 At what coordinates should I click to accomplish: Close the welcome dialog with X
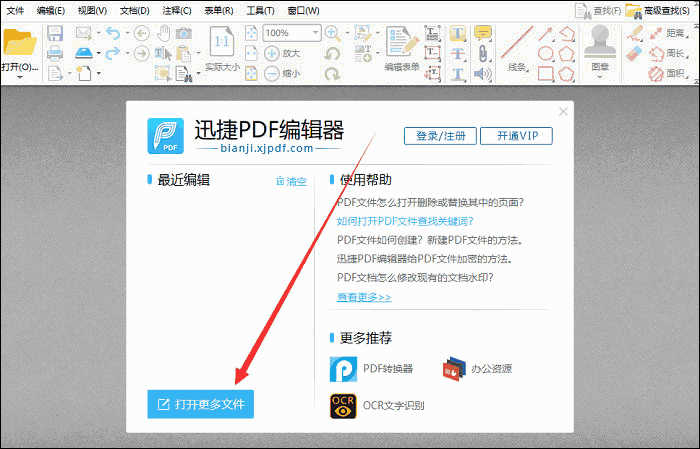pyautogui.click(x=563, y=112)
